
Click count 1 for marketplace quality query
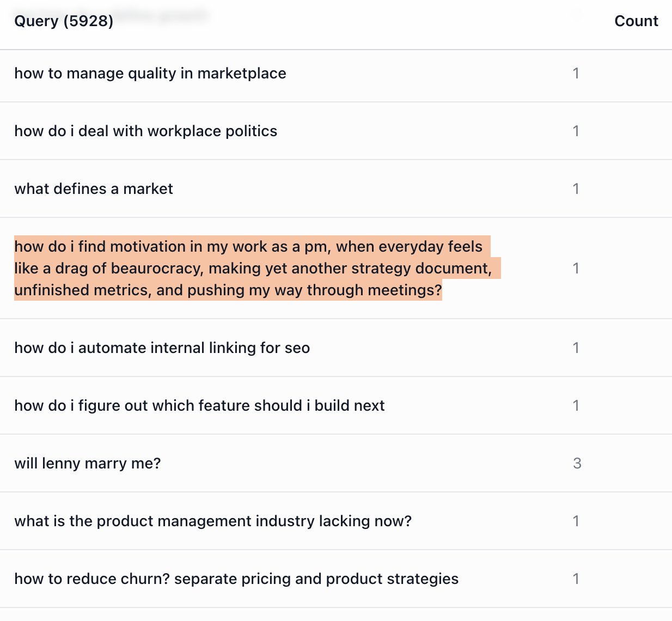click(x=576, y=74)
